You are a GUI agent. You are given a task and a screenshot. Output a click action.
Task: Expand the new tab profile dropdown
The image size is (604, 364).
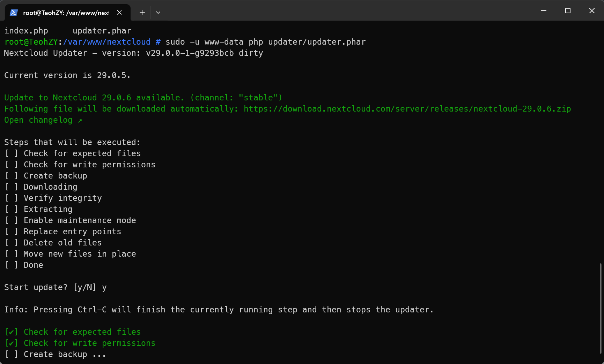[x=158, y=13]
